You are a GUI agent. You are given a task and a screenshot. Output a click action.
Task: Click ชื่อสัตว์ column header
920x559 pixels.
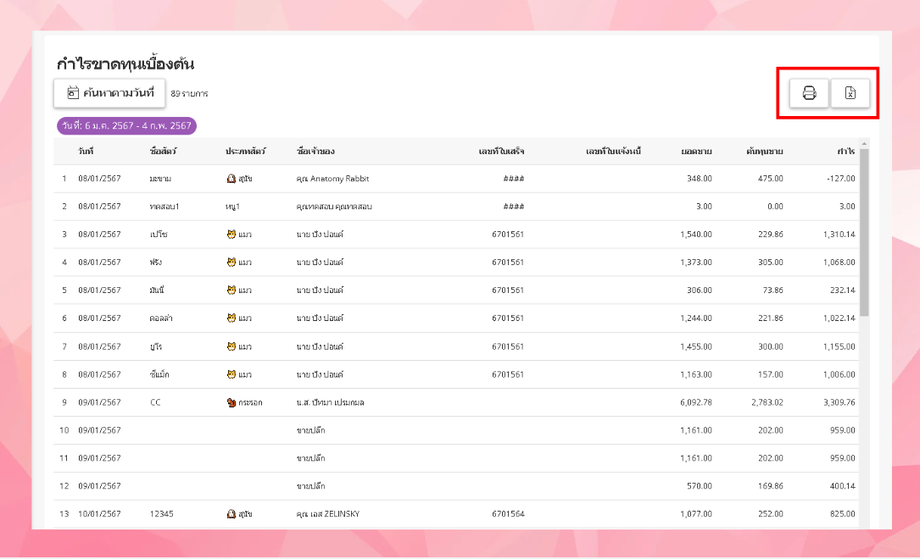(163, 151)
